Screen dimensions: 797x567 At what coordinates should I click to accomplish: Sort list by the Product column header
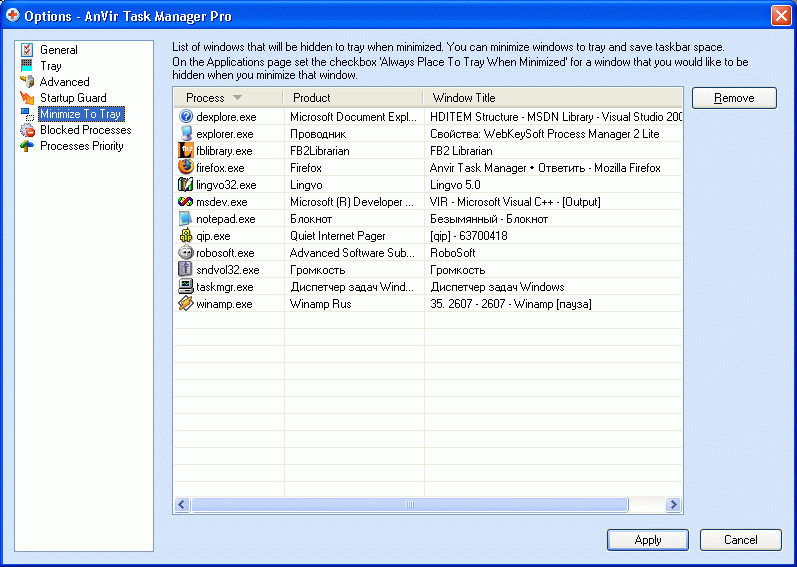[353, 98]
